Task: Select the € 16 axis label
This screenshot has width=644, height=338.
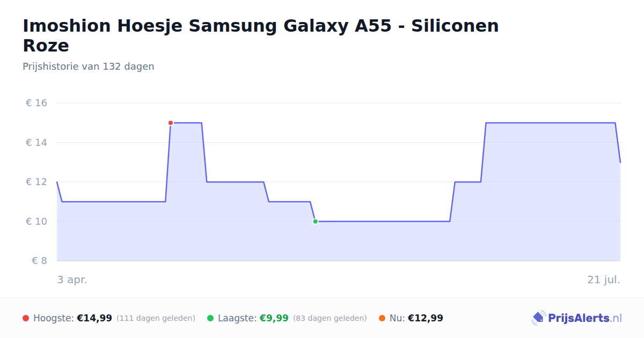Action: pyautogui.click(x=36, y=103)
